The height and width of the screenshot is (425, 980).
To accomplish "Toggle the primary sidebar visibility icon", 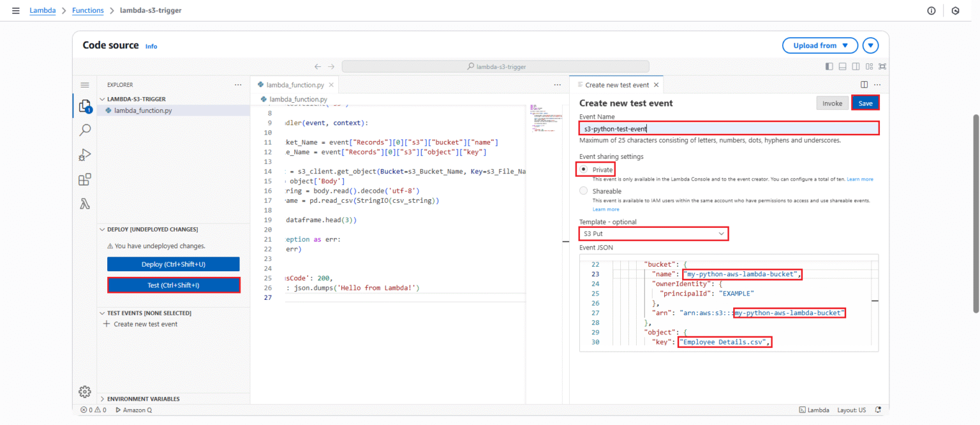I will coord(830,66).
